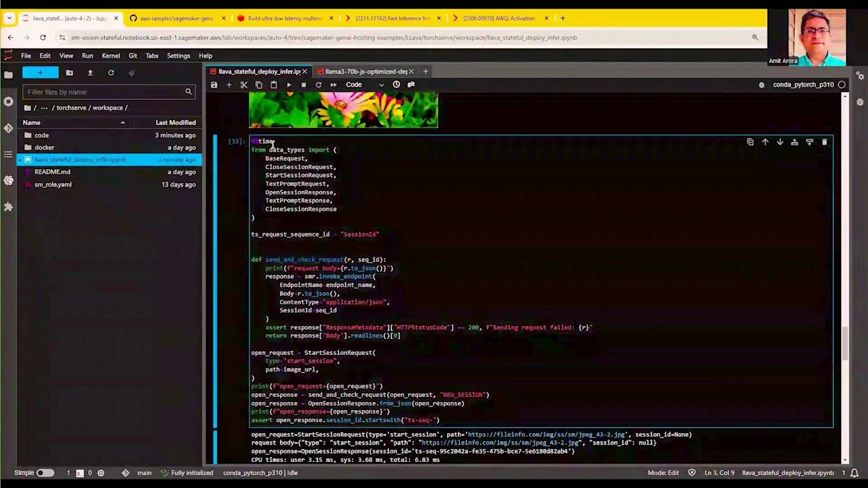Restart kernel and run all cells
The width and height of the screenshot is (868, 488).
click(333, 85)
